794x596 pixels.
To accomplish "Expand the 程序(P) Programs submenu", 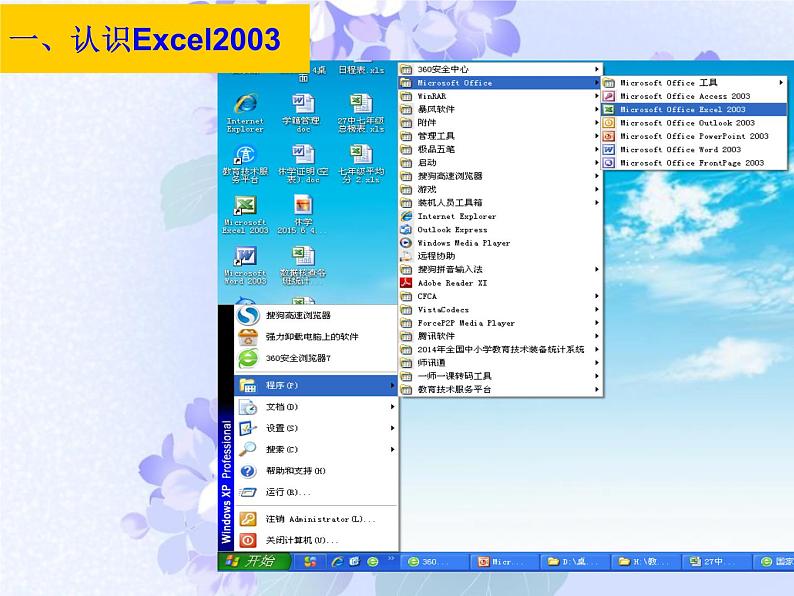I will (x=316, y=385).
